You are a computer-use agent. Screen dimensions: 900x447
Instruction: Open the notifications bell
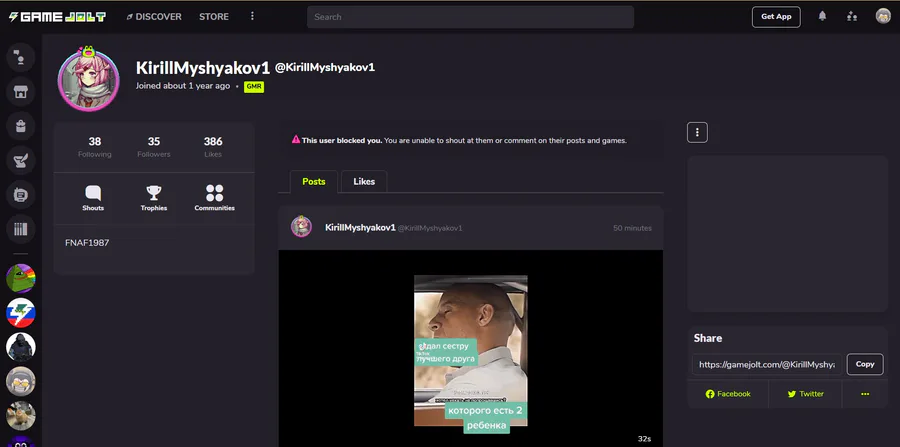pyautogui.click(x=822, y=16)
